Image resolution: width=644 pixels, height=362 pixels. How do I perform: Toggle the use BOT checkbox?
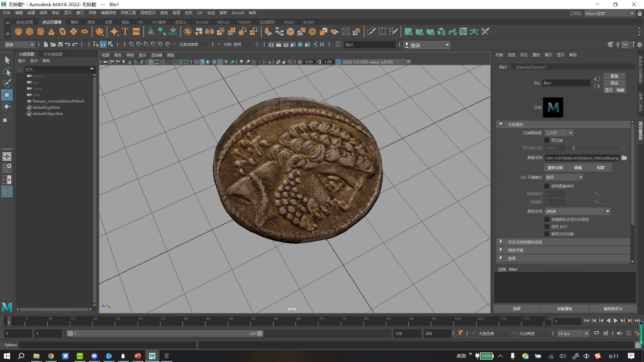point(547,226)
